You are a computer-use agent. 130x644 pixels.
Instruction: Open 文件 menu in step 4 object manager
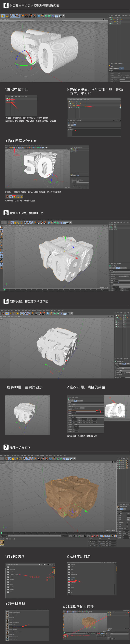(x=112, y=15)
